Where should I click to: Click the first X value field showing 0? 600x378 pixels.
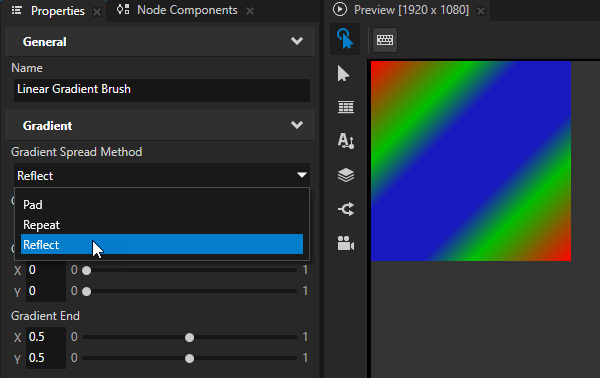(46, 270)
